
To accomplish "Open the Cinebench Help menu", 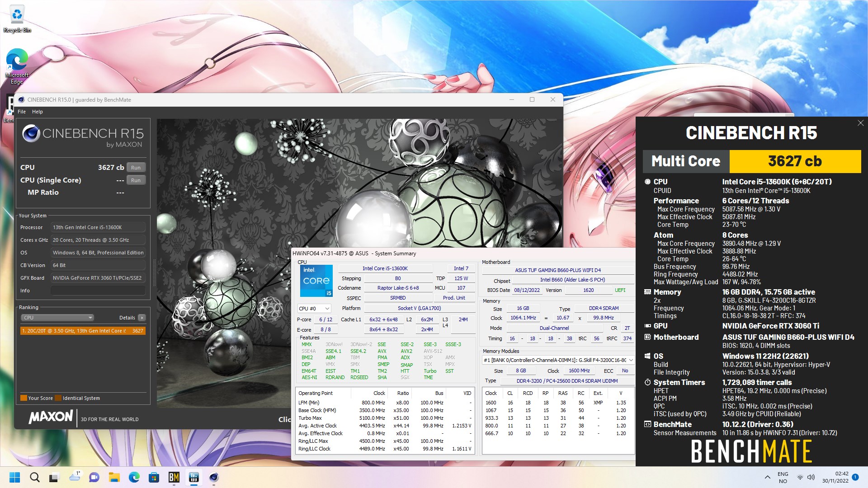I will pos(38,112).
